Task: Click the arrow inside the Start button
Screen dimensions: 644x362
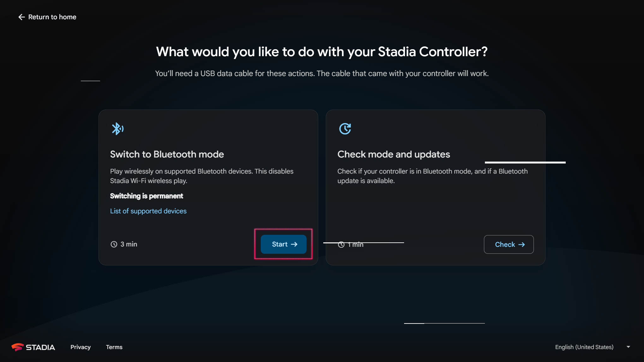Action: (x=294, y=244)
